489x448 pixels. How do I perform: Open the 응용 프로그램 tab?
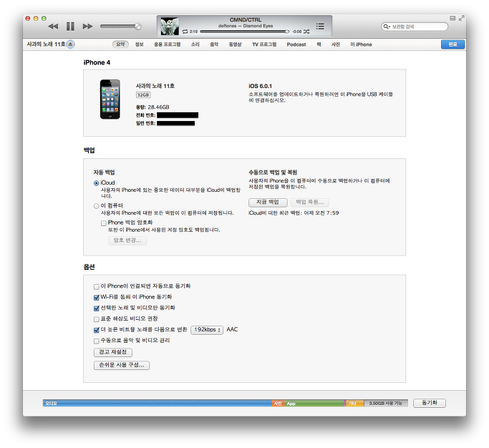point(167,44)
